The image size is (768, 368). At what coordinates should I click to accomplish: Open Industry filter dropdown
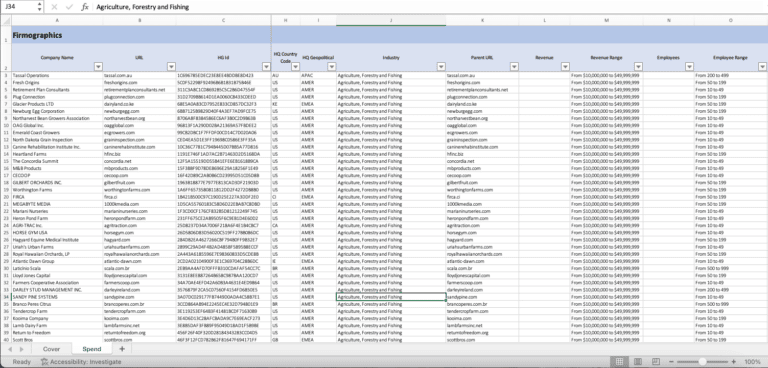pos(441,67)
